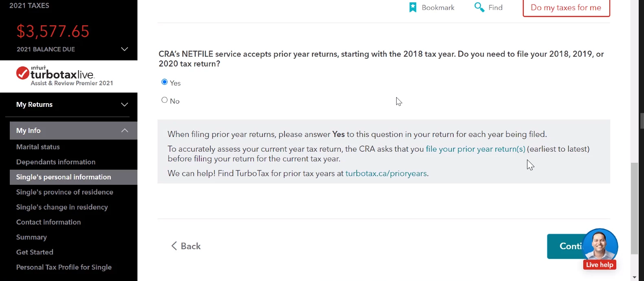The height and width of the screenshot is (281, 644).
Task: Click the Find magnifier icon
Action: [479, 7]
